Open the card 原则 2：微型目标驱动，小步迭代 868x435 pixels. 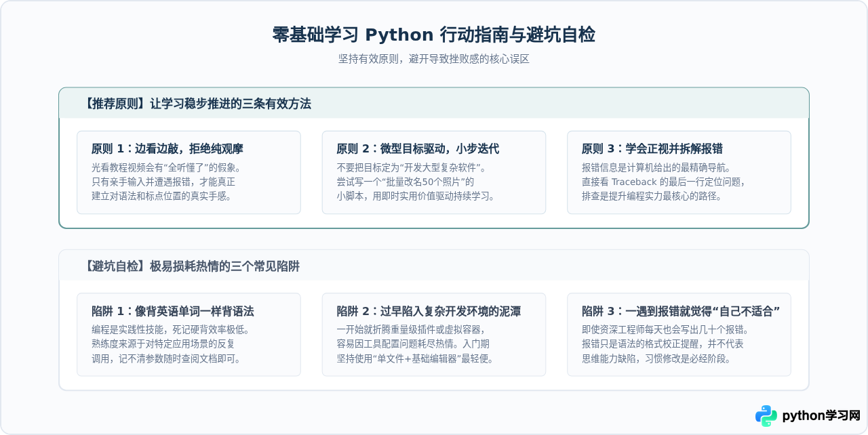(434, 172)
